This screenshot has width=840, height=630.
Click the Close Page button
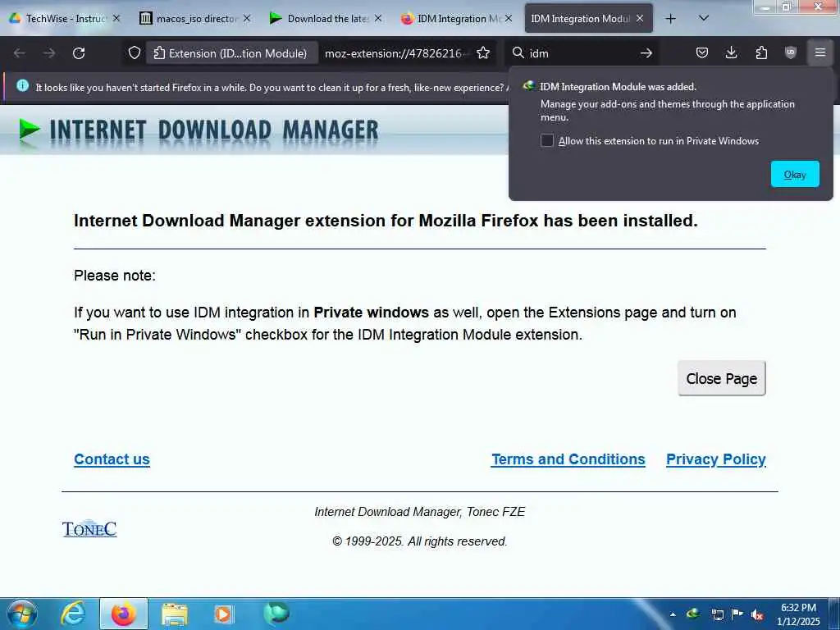(722, 379)
